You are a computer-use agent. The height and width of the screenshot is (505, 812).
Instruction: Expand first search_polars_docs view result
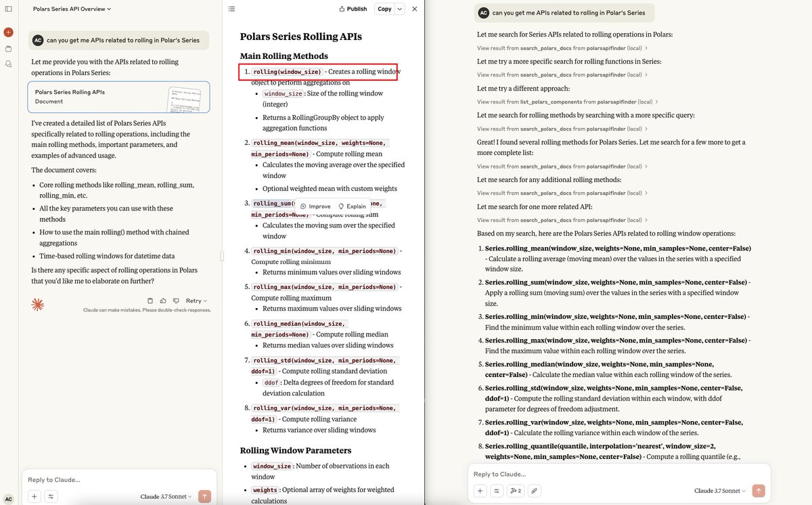pyautogui.click(x=562, y=48)
